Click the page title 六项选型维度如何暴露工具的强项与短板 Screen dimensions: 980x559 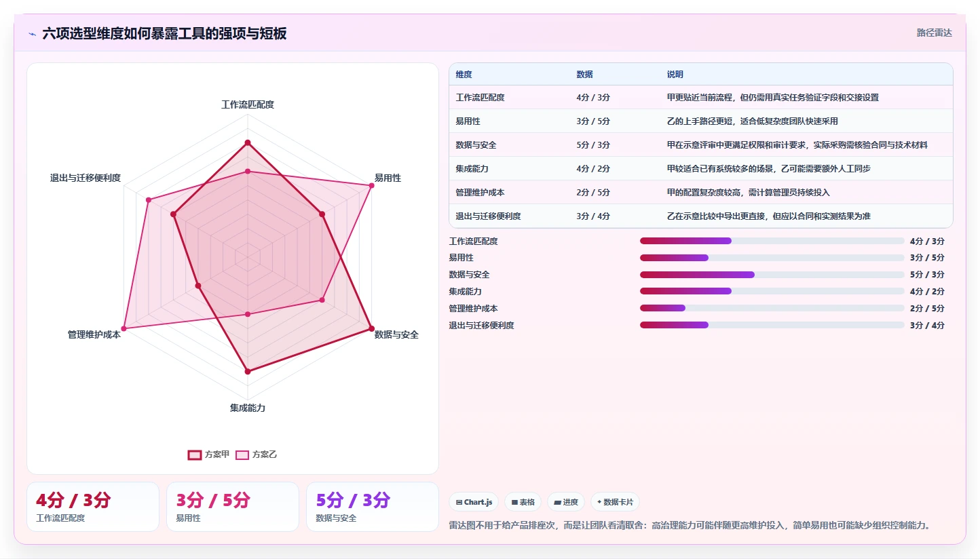click(x=164, y=33)
